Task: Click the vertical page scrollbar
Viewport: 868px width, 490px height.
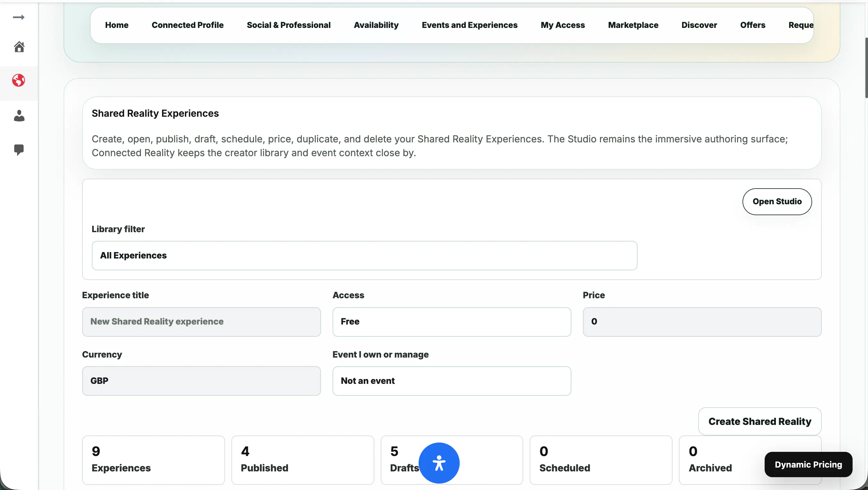Action: point(866,67)
